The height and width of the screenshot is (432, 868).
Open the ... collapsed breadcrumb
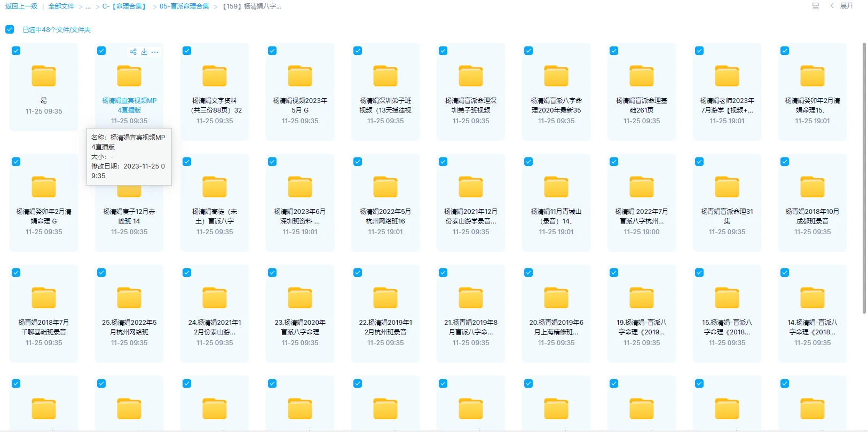point(88,6)
